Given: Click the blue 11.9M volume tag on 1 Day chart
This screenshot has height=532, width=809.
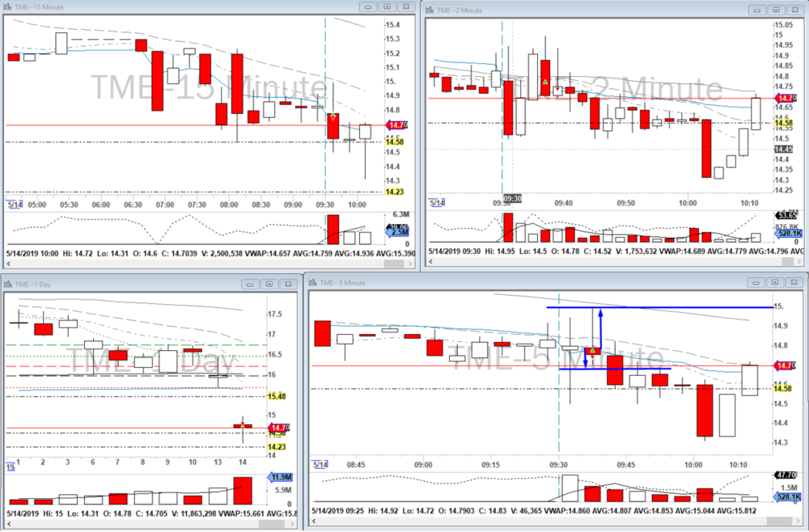Looking at the screenshot, I should [x=282, y=477].
